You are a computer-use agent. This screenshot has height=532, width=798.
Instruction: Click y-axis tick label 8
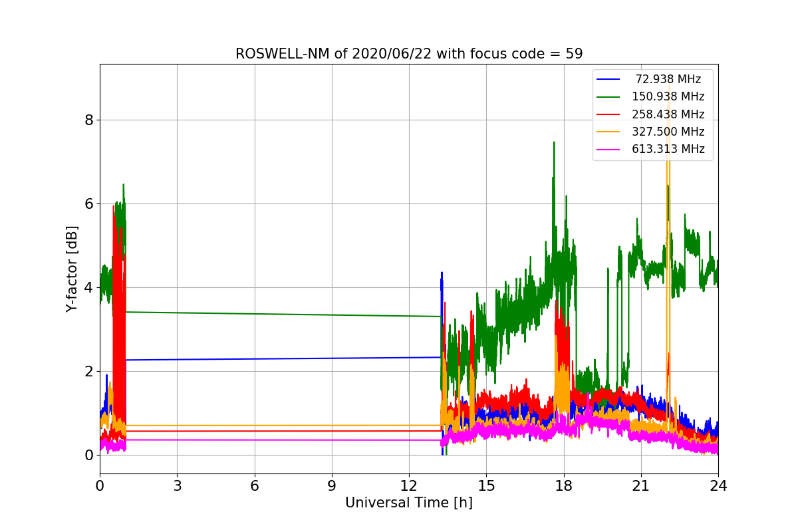coord(88,120)
